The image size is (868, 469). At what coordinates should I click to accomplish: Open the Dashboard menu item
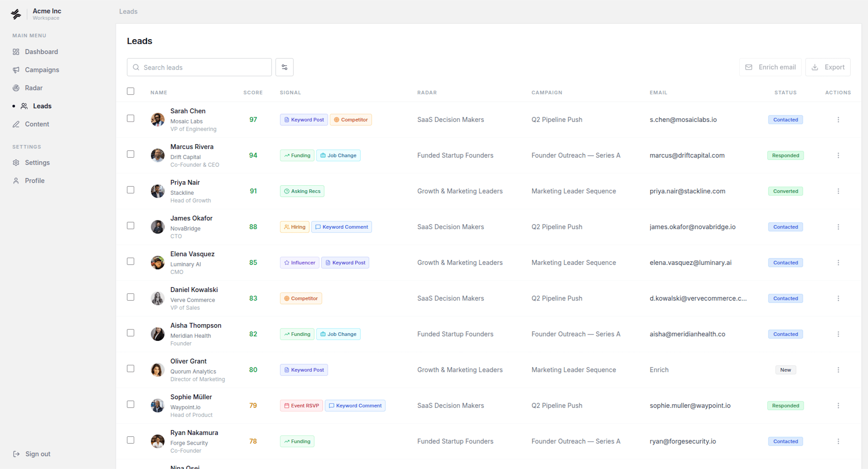pos(41,52)
